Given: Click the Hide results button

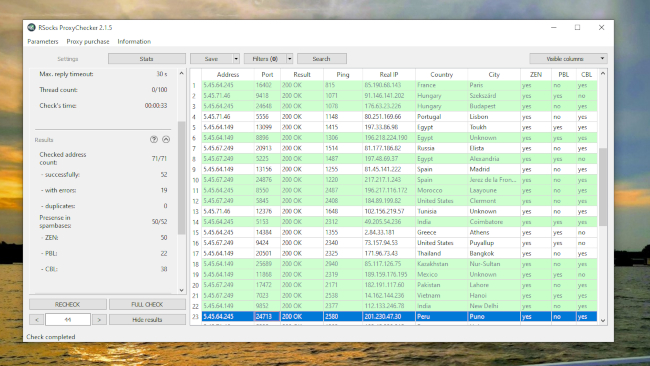Looking at the screenshot, I should coord(147,320).
